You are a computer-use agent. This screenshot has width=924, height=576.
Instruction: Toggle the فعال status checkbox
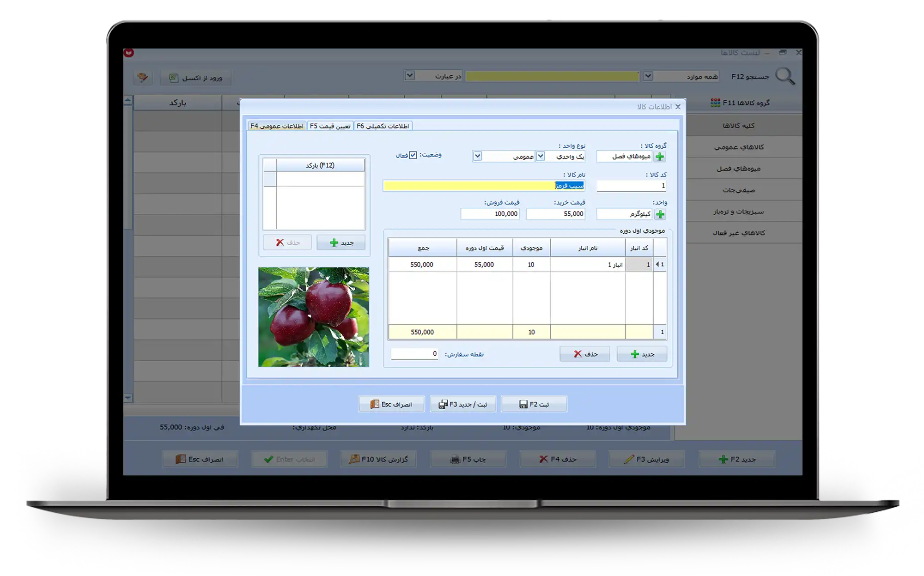[413, 155]
